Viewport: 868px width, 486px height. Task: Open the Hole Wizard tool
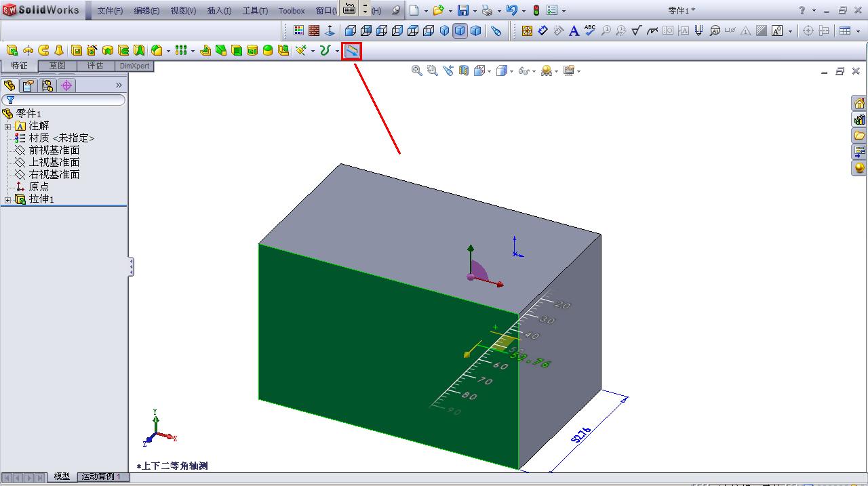92,50
